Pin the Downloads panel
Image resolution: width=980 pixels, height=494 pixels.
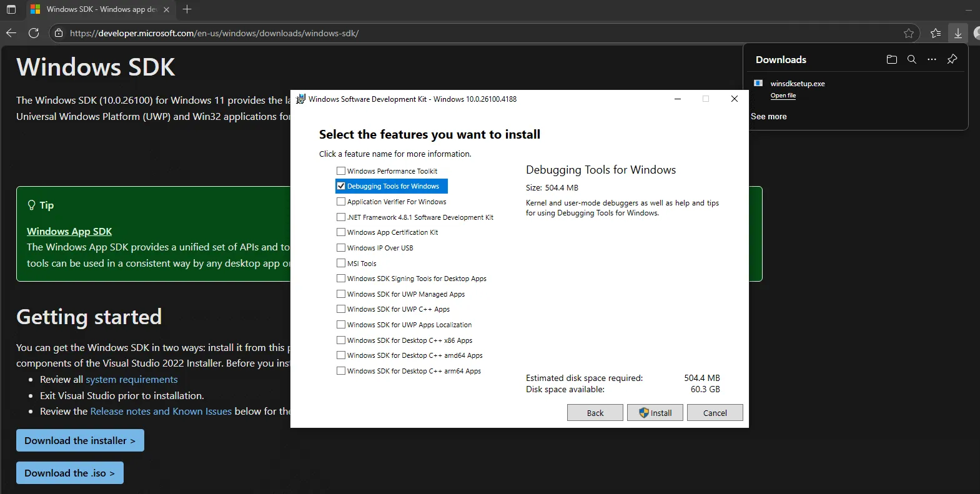(952, 59)
